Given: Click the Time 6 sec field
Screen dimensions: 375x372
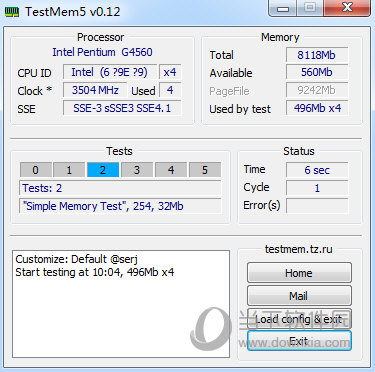Looking at the screenshot, I should (317, 170).
